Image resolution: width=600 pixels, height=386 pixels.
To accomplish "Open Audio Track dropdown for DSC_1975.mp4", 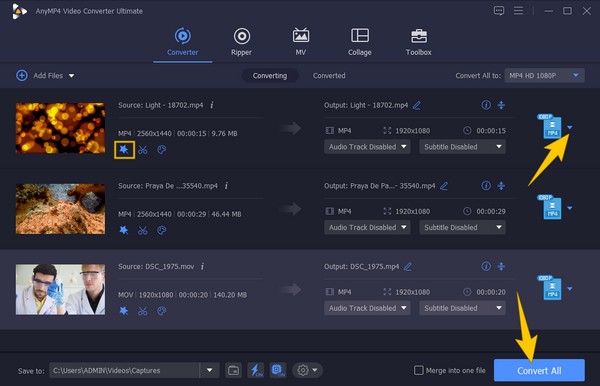I will tap(367, 308).
